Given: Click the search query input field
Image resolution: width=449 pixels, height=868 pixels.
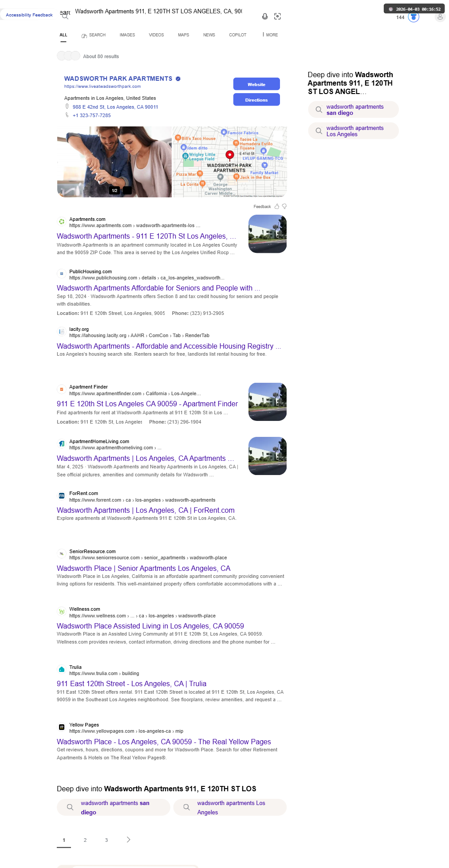Looking at the screenshot, I should (x=158, y=12).
